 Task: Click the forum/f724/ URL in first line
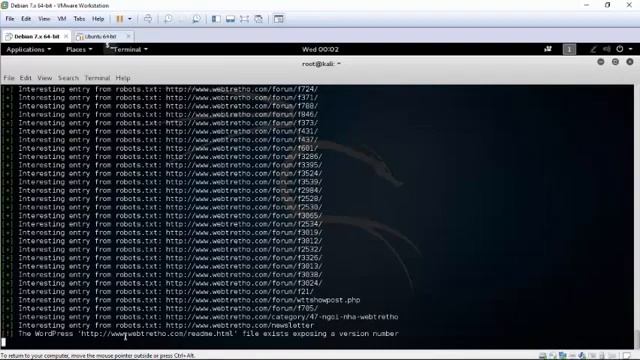click(242, 89)
